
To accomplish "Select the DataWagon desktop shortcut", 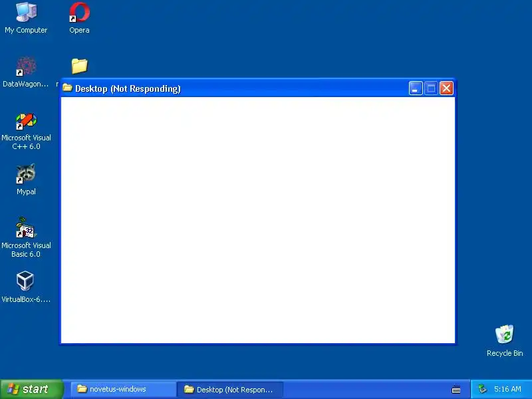I will point(26,72).
